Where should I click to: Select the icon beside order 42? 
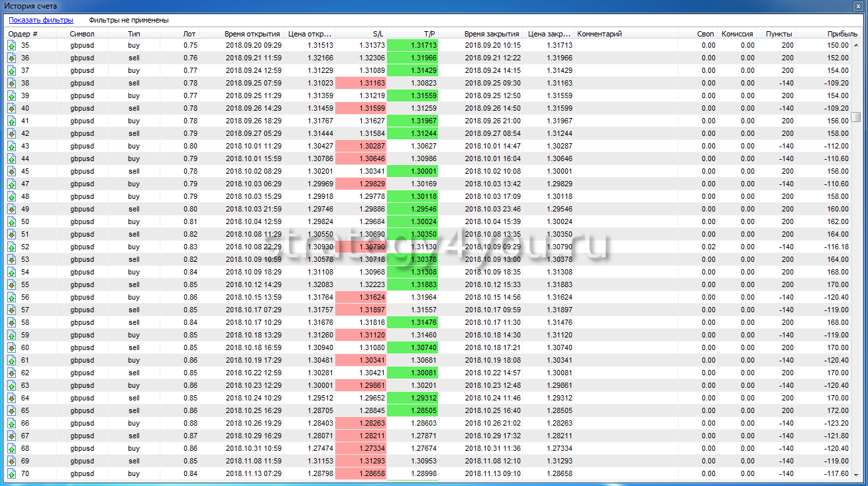click(x=12, y=133)
